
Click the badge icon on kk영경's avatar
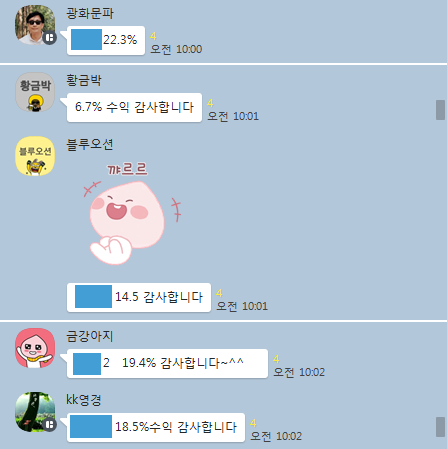pyautogui.click(x=50, y=425)
